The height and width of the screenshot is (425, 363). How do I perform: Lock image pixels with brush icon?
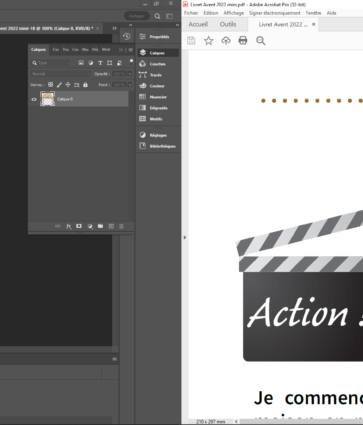coord(59,85)
